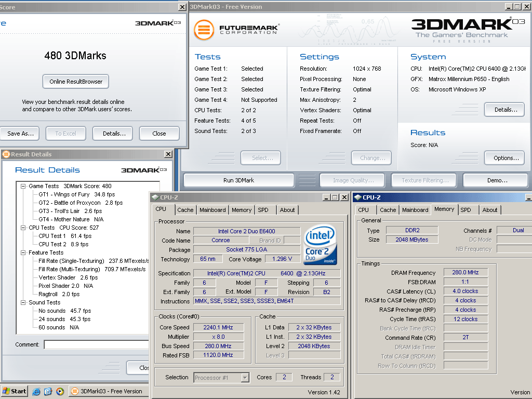Click the right CPU-Z window title icon

pos(358,197)
